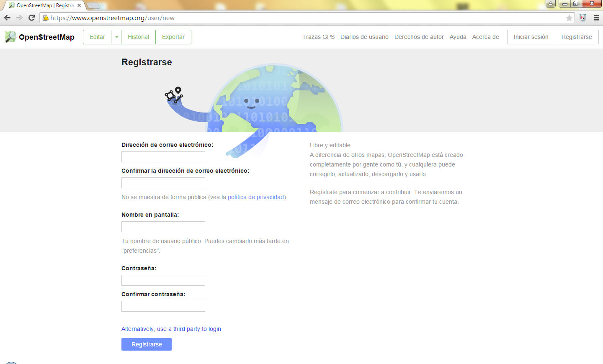
Task: Click the shield extension icon in toolbar
Action: (x=582, y=18)
